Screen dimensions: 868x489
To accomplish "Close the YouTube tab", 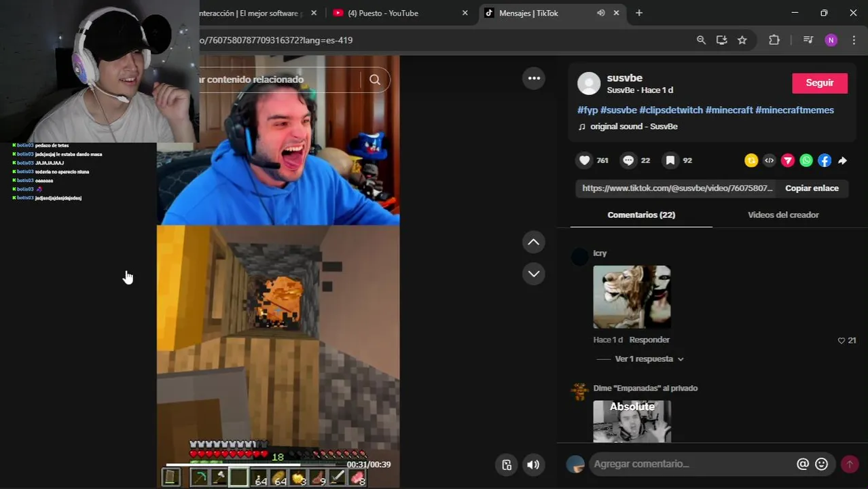I will tap(465, 13).
